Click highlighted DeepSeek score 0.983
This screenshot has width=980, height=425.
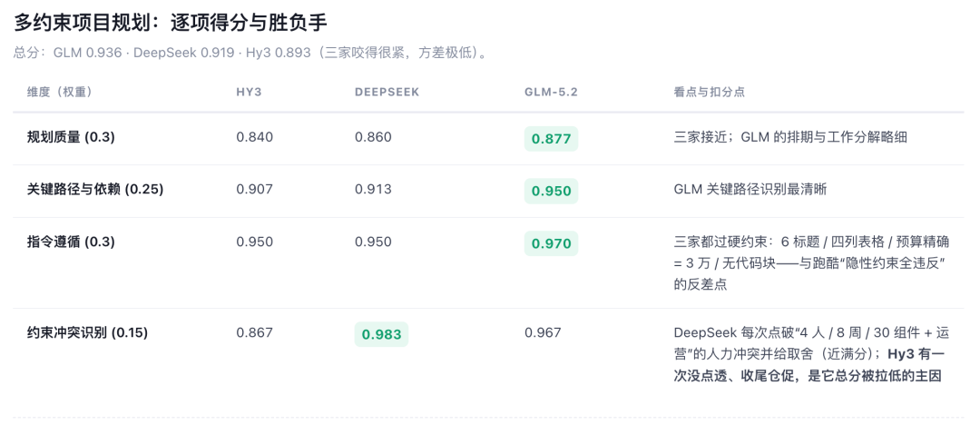381,334
